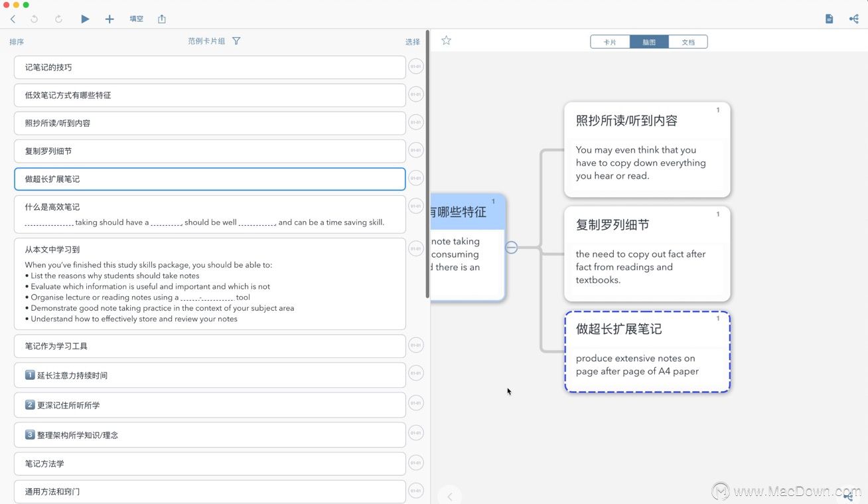Collapse the mind map node's children
The image size is (868, 504).
[x=511, y=248]
